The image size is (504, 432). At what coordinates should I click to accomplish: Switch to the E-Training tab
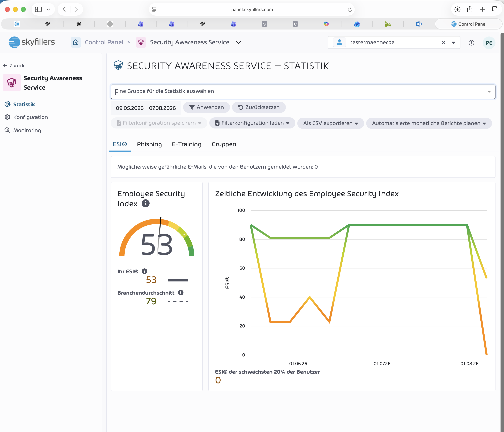(x=187, y=144)
